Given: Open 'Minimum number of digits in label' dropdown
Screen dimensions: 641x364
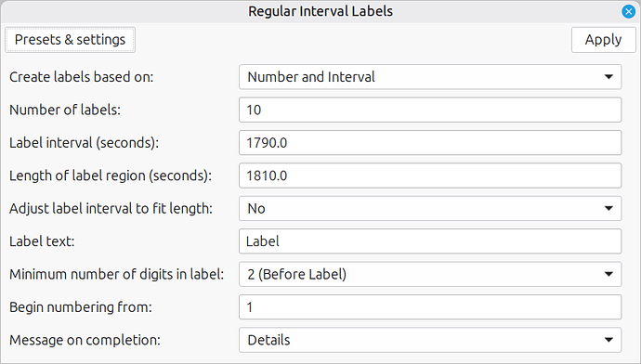Looking at the screenshot, I should click(x=430, y=274).
